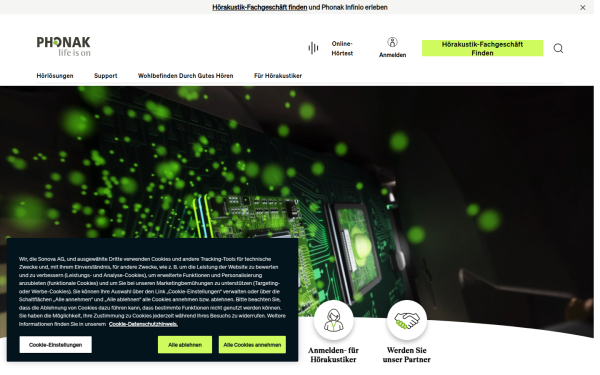Follow the Hörakustik-Fachgeschäft finden banner link
Screen dimensions: 600x375
pyautogui.click(x=259, y=7)
